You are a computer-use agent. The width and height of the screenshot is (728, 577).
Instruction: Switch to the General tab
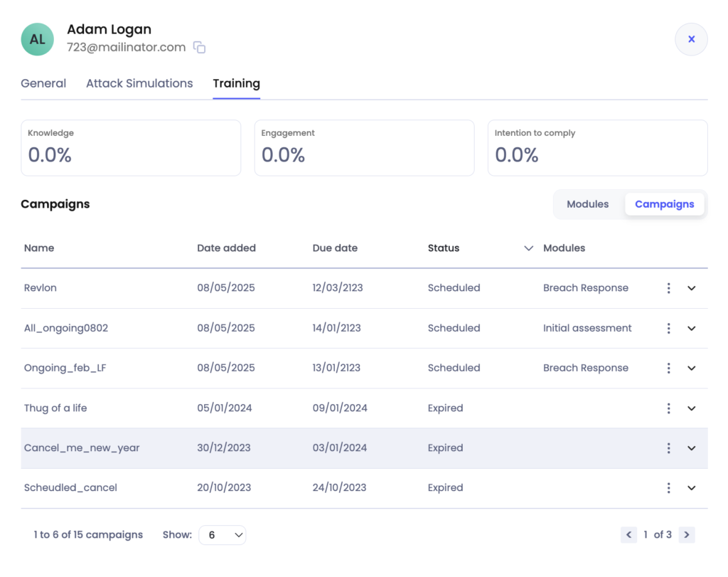[x=43, y=83]
